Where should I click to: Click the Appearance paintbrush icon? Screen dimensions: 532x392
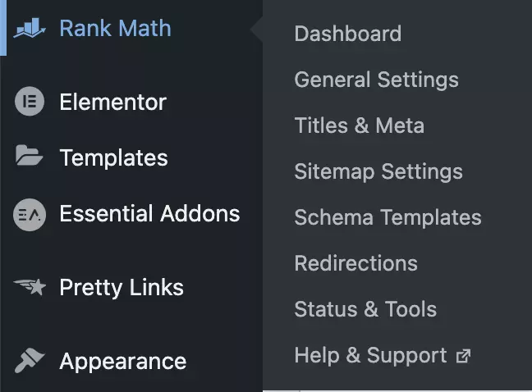coord(30,360)
